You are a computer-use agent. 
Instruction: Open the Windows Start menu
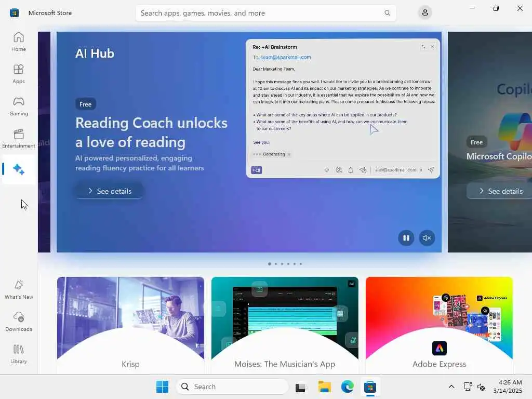pos(162,387)
